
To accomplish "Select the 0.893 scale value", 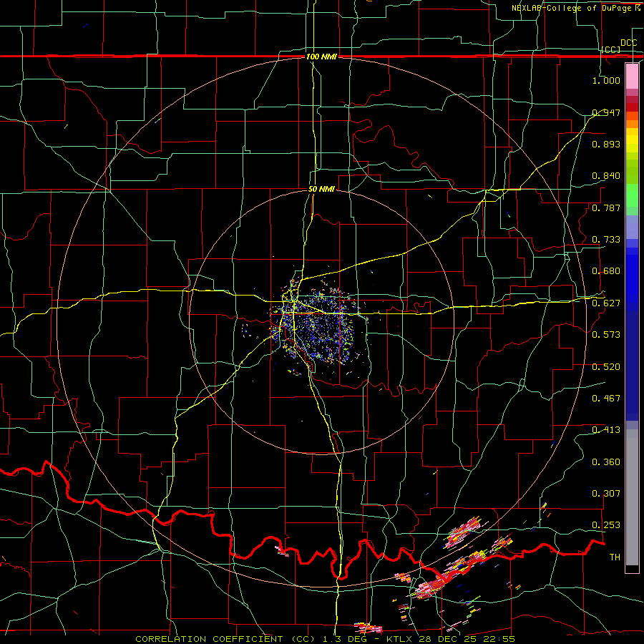I will pyautogui.click(x=606, y=144).
